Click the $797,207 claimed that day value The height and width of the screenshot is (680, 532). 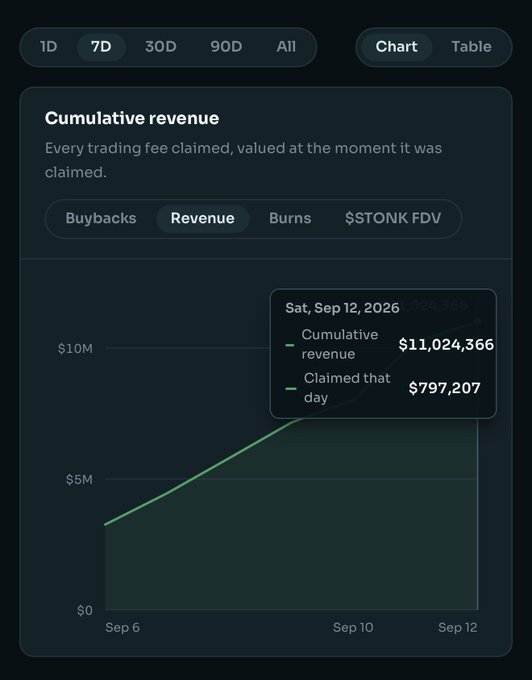pos(444,388)
